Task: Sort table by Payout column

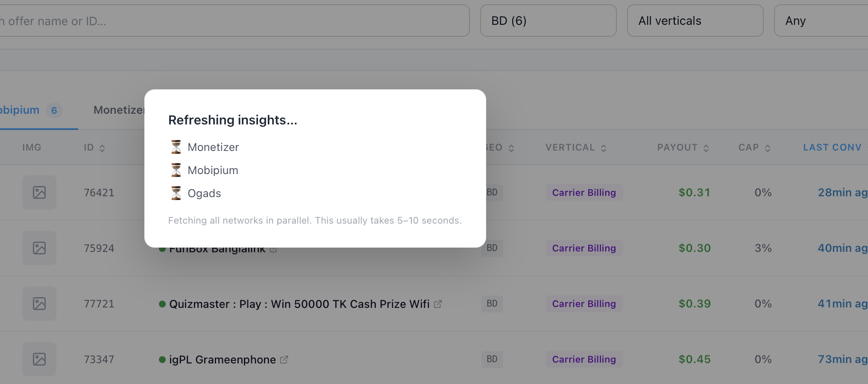Action: coord(683,148)
